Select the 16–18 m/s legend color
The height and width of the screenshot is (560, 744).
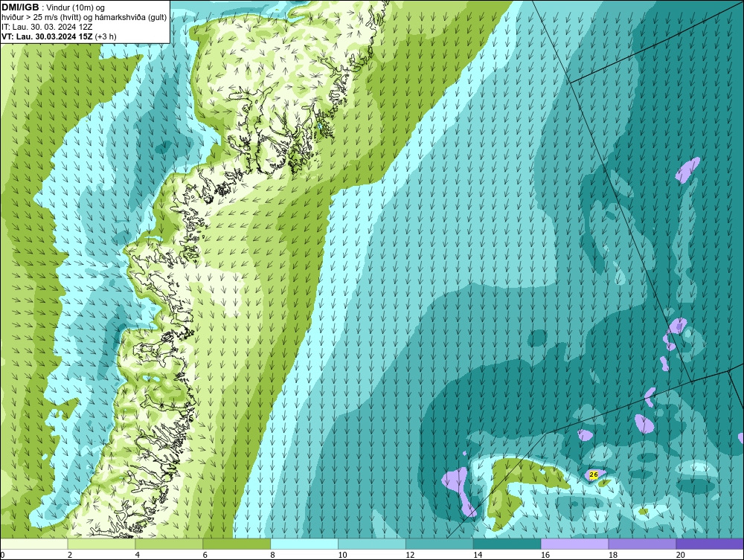point(574,544)
